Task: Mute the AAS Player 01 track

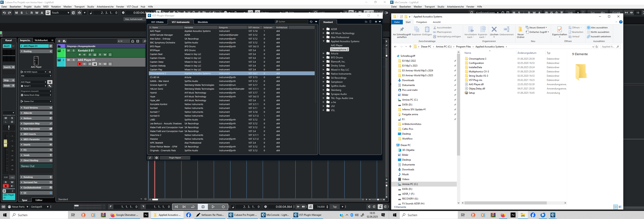Action: tap(68, 60)
